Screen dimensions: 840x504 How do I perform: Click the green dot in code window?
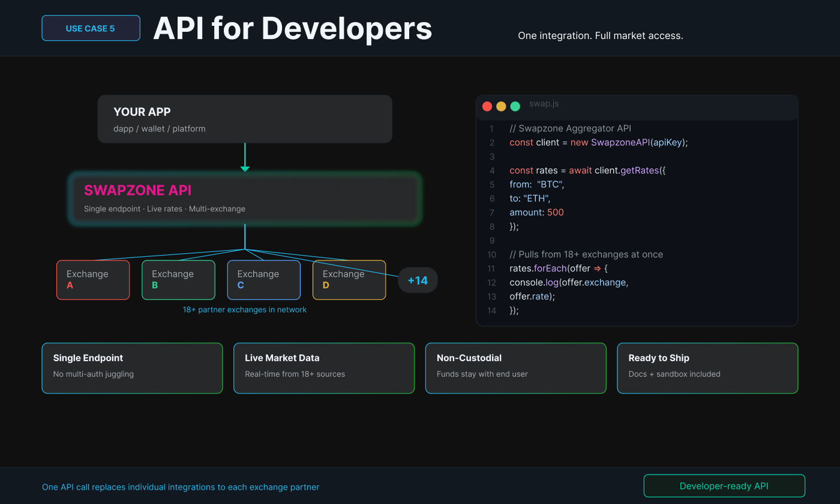pyautogui.click(x=515, y=106)
